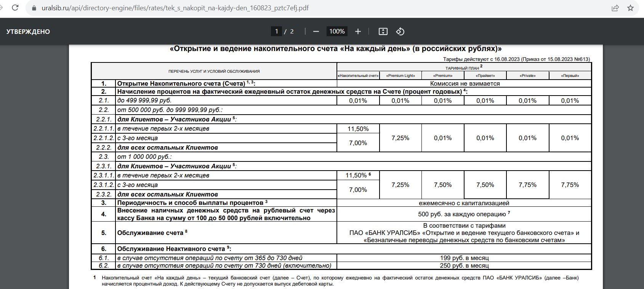The width and height of the screenshot is (644, 289).
Task: Click row number 2.3.1.1. cell
Action: click(104, 175)
